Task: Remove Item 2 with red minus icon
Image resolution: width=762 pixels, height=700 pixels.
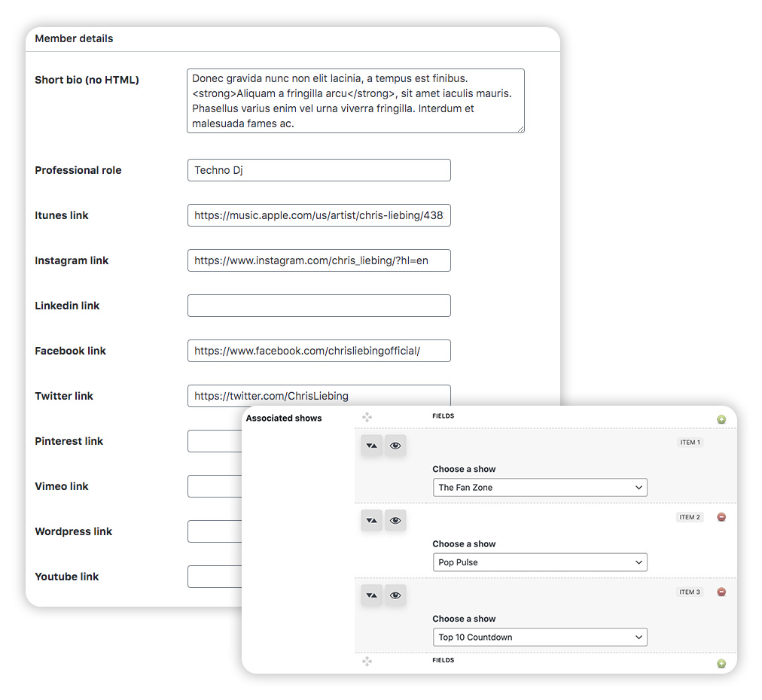Action: 721,517
